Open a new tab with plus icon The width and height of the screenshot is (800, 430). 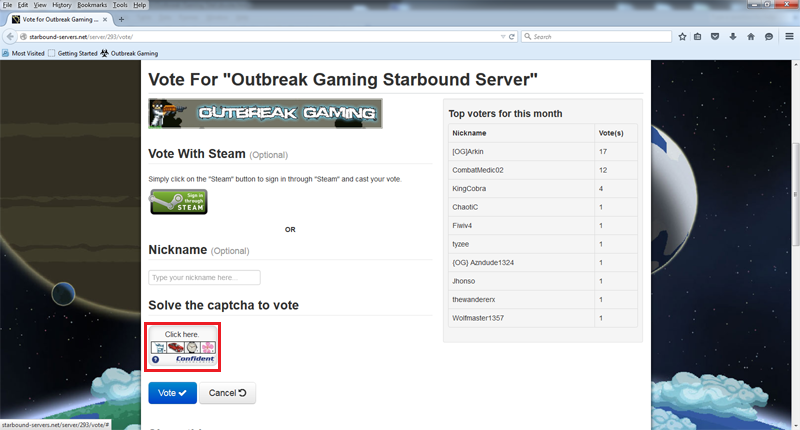coord(121,19)
